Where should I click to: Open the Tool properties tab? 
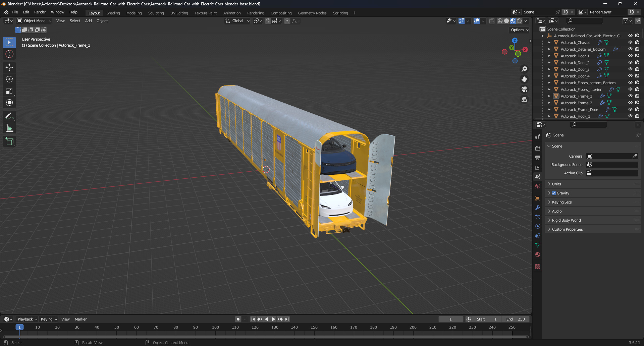click(x=538, y=136)
